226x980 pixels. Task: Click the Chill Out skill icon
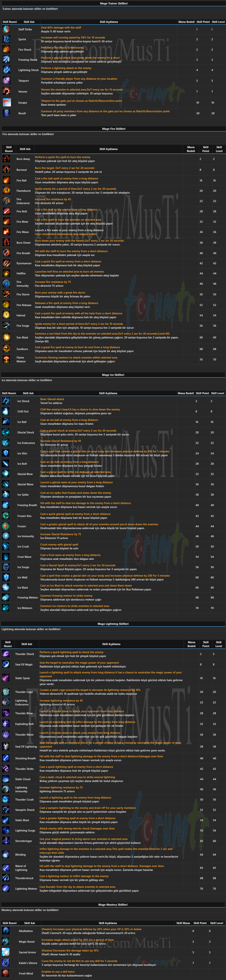(6, 411)
